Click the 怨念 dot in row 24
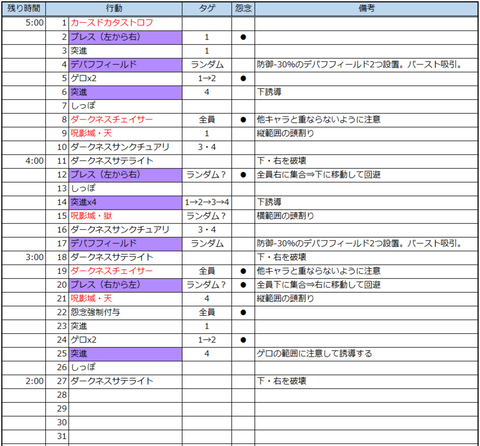The height and width of the screenshot is (446, 480). tap(243, 340)
